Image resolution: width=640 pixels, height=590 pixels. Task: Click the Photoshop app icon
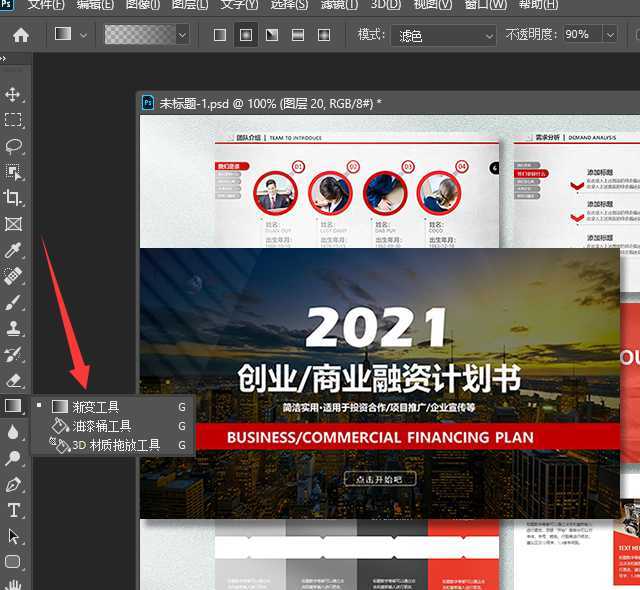tap(7, 5)
